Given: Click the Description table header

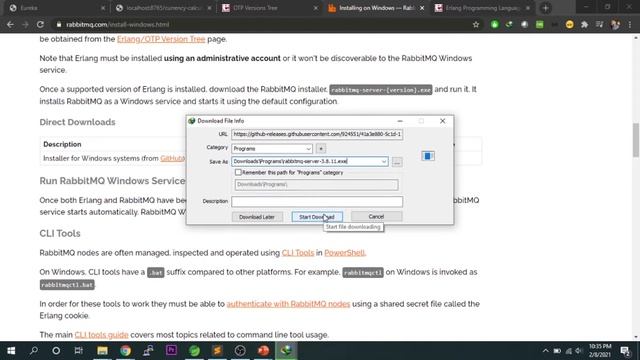Looking at the screenshot, I should [62, 144].
